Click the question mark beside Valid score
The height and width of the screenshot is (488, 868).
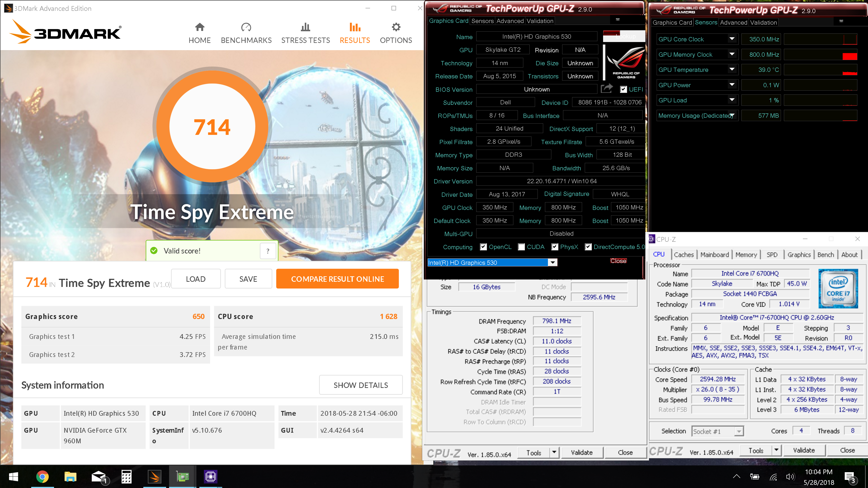point(268,251)
